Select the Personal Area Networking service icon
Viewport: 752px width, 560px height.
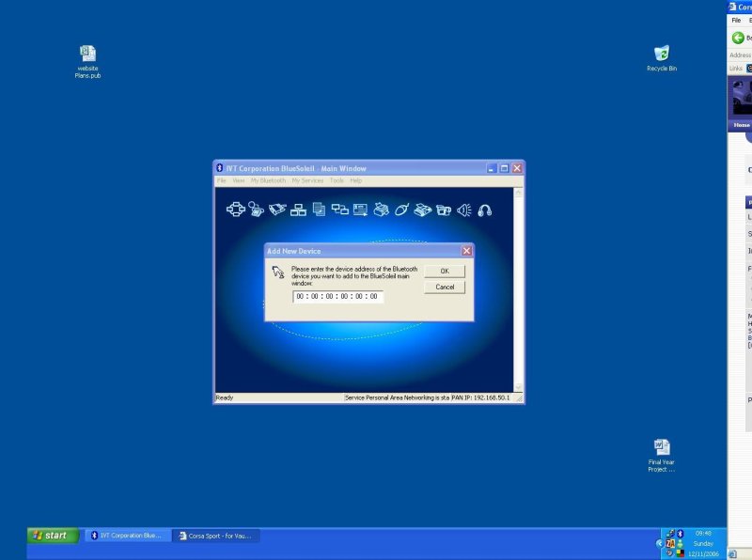[x=236, y=210]
